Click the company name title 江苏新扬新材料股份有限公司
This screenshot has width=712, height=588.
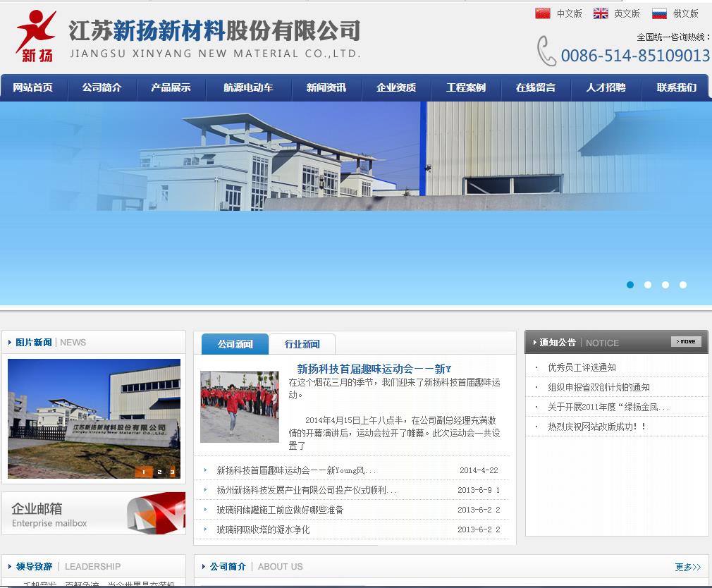[214, 31]
